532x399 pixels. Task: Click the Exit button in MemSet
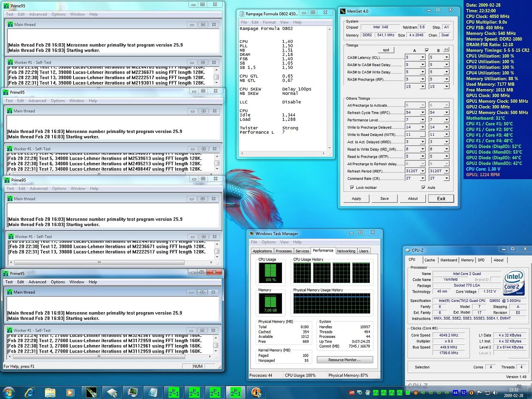point(441,199)
